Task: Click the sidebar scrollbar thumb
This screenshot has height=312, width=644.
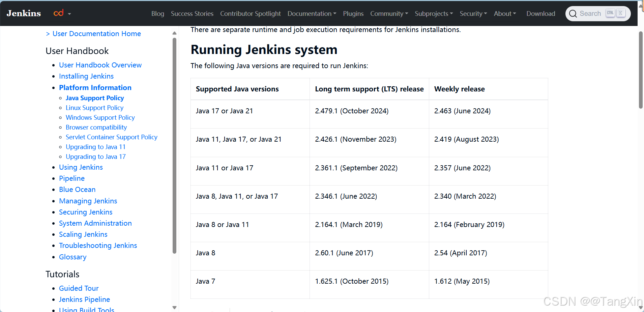Action: tap(174, 145)
